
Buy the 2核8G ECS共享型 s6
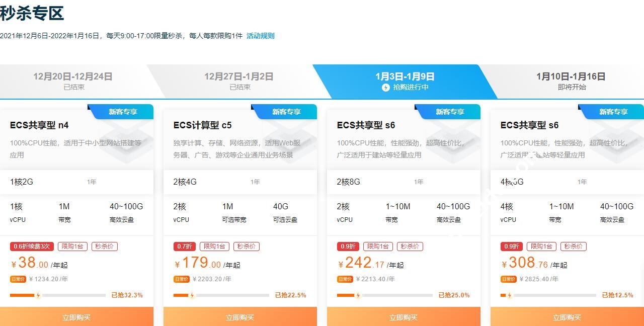click(x=404, y=317)
